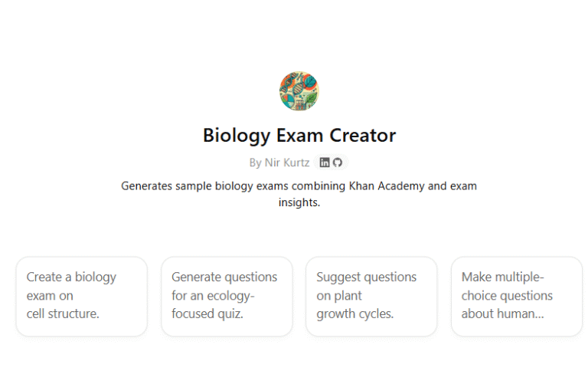
Task: Click "Suggest questions" text in the plant card
Action: coord(366,277)
